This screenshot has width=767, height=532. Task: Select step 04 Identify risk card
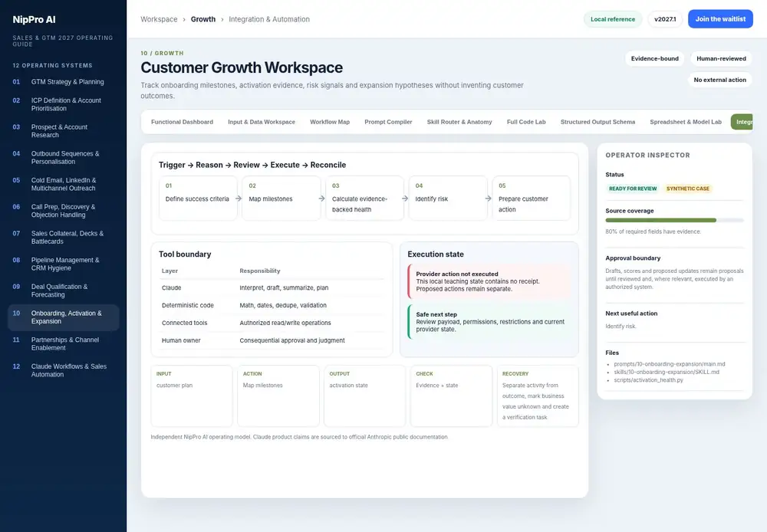pyautogui.click(x=448, y=198)
